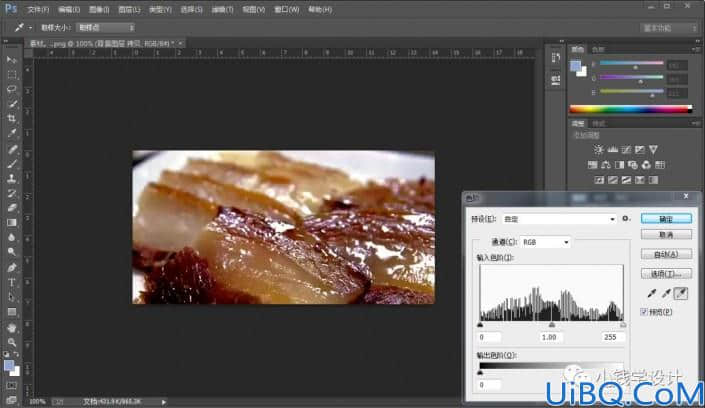Select the Clone Stamp tool
Image resolution: width=705 pixels, height=408 pixels.
pos(12,179)
